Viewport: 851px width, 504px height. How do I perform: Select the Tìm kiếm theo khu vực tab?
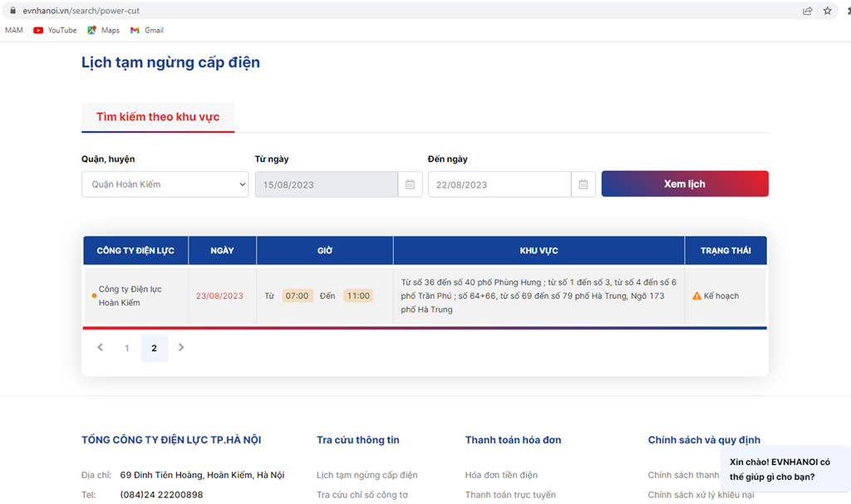coord(158,116)
